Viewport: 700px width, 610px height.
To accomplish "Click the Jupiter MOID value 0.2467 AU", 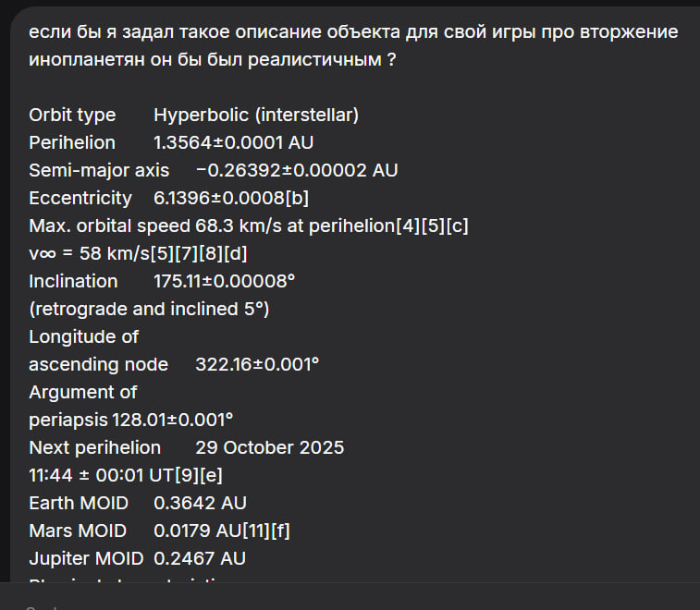I will point(200,558).
